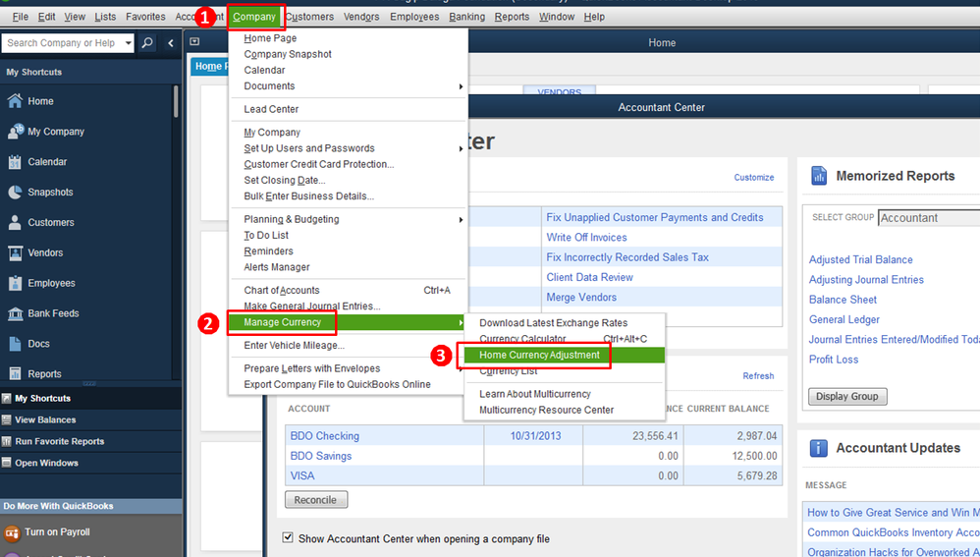Collapse the left sidebar with arrow button
The height and width of the screenshot is (557, 980).
[x=171, y=42]
